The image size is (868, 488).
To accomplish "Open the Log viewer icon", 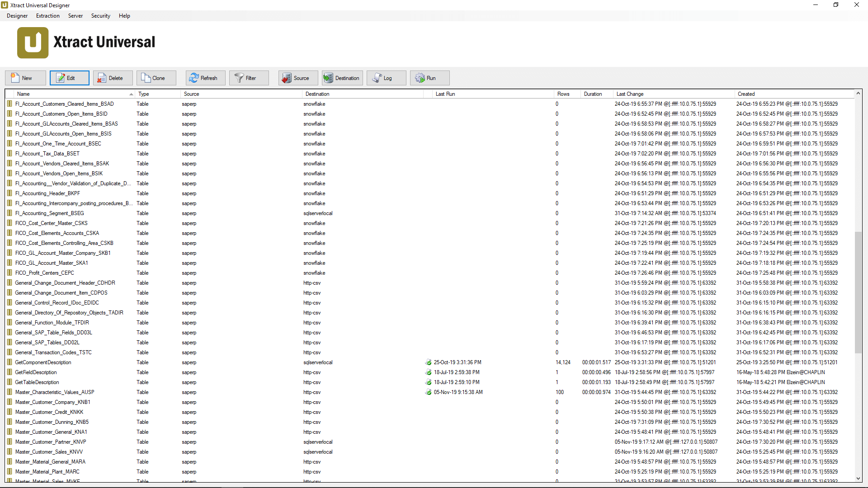I will pyautogui.click(x=377, y=78).
